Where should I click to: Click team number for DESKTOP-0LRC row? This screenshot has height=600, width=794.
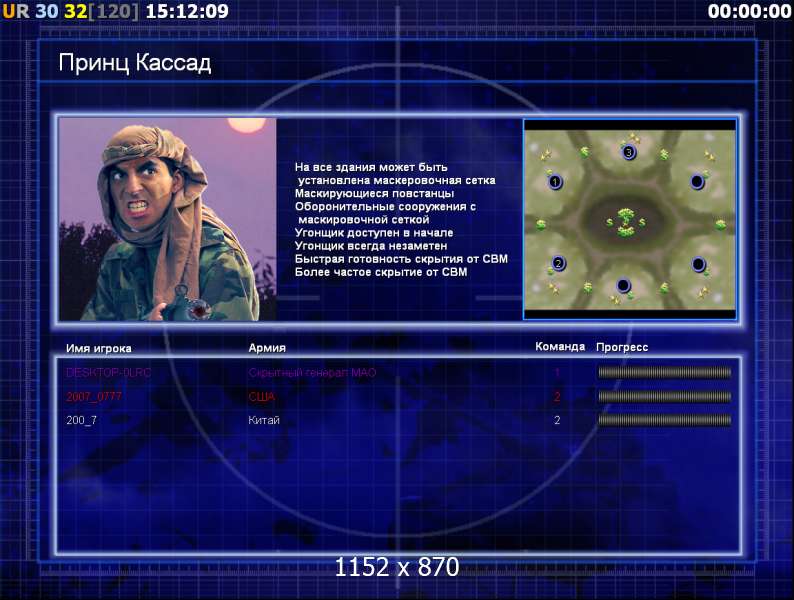tap(557, 373)
